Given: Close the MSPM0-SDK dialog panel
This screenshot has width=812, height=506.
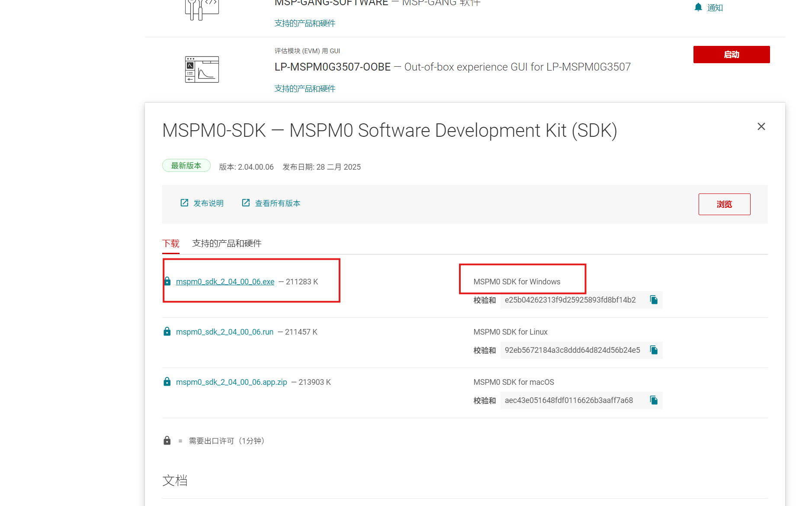Looking at the screenshot, I should click(x=761, y=126).
